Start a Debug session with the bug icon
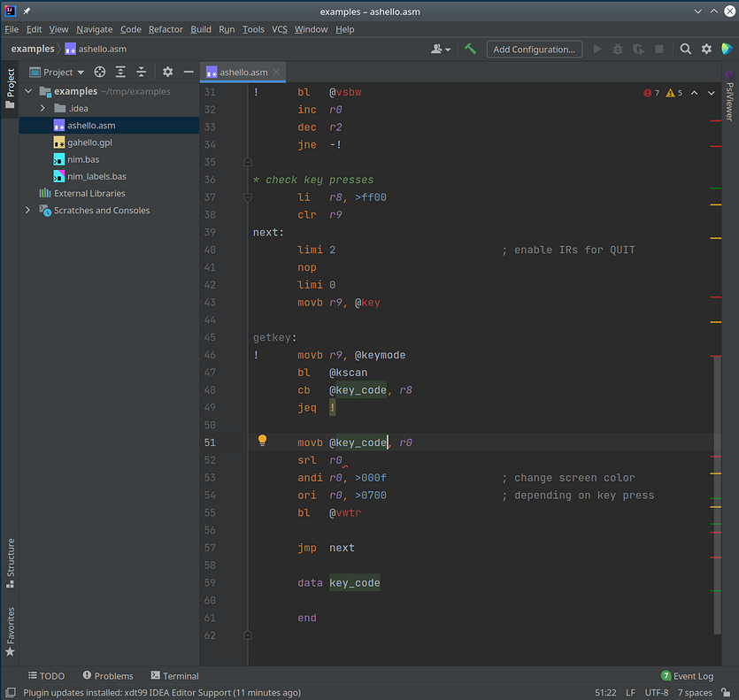Screen dimensions: 739x700 [617, 50]
